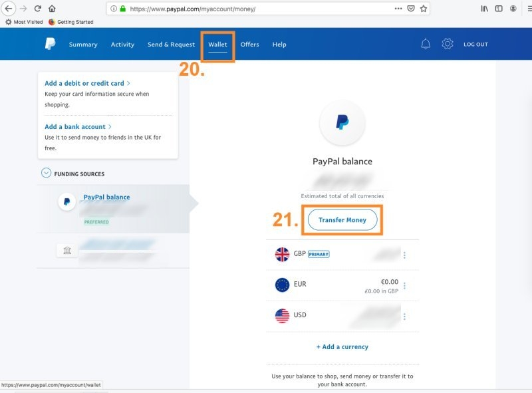Select the bank icon funding source
The height and width of the screenshot is (393, 532).
(67, 251)
